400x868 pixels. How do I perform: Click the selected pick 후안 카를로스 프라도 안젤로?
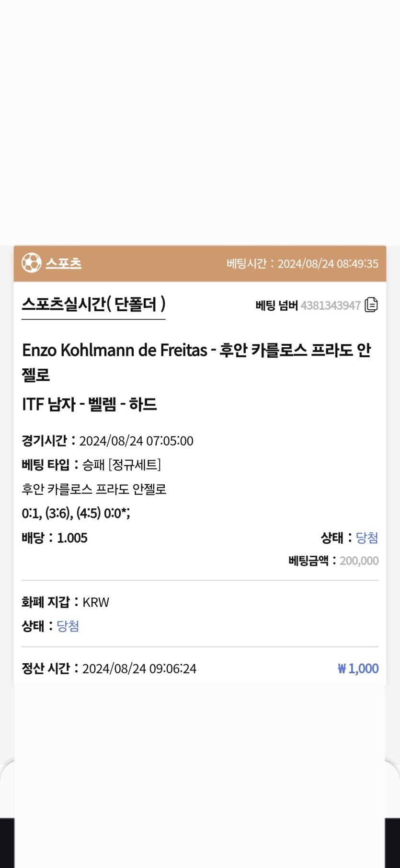(x=94, y=489)
